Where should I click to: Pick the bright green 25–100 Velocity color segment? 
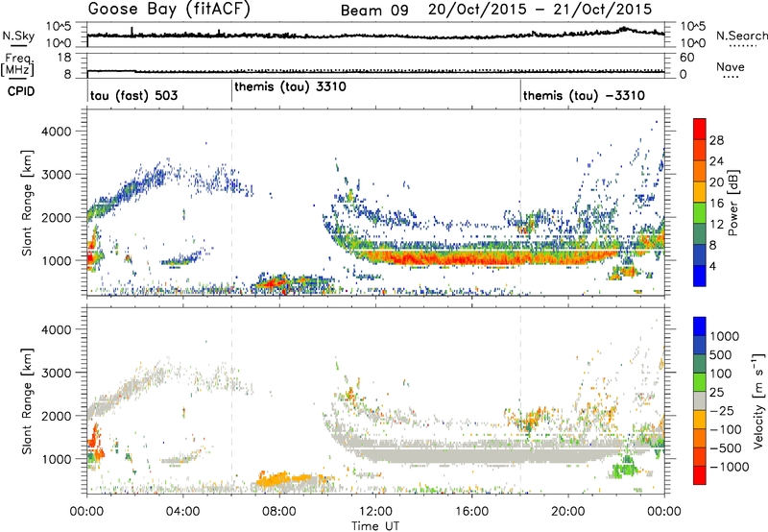click(700, 382)
